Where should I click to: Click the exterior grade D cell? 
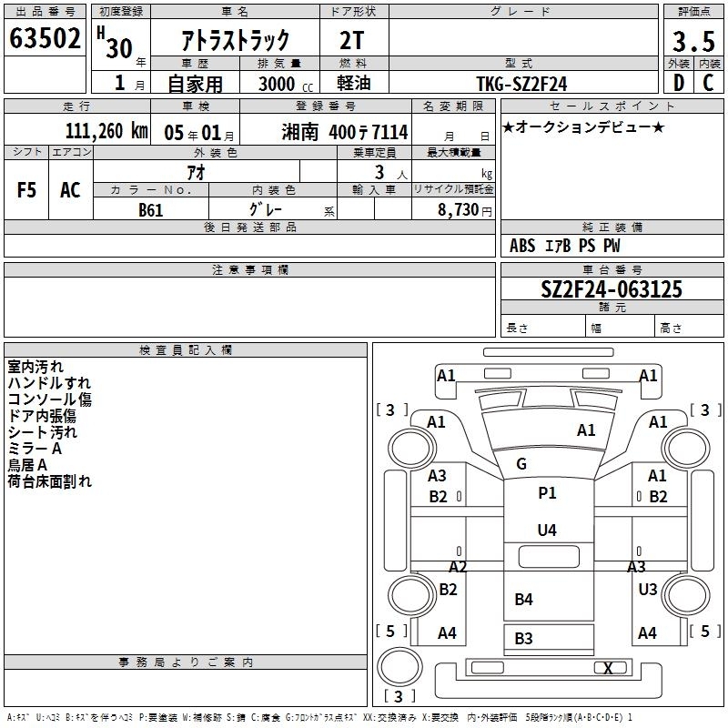(x=677, y=83)
